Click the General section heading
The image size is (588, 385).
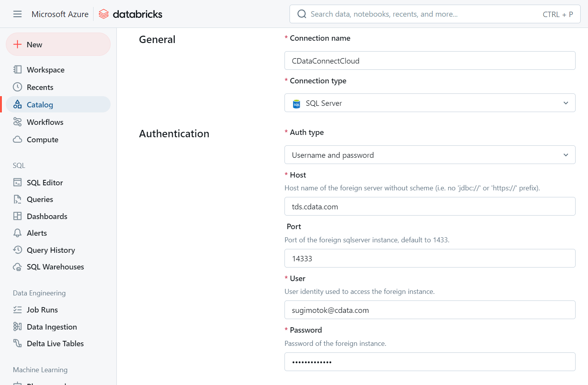pos(157,39)
